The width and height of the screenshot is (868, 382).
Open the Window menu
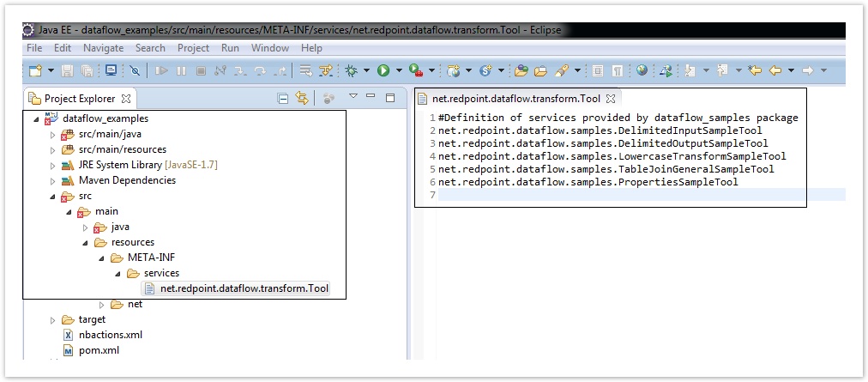[x=270, y=48]
